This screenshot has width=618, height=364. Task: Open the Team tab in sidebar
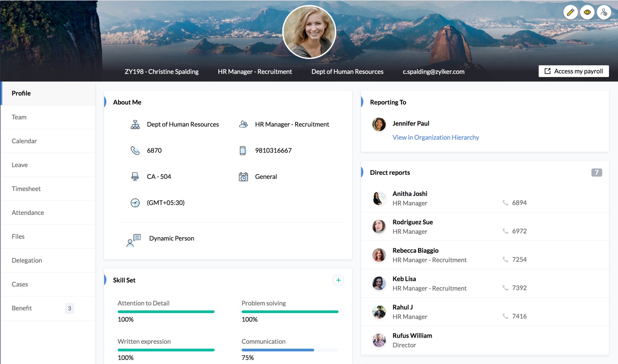(x=19, y=117)
